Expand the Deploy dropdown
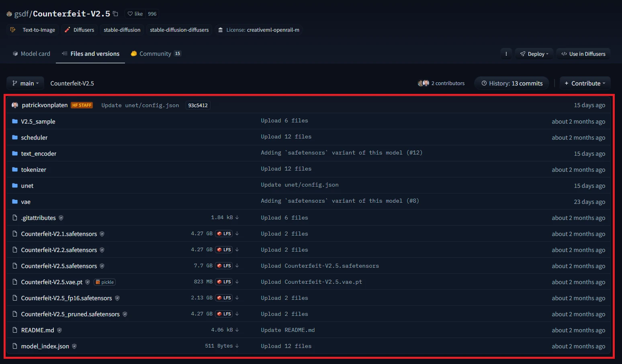622x364 pixels. (534, 54)
